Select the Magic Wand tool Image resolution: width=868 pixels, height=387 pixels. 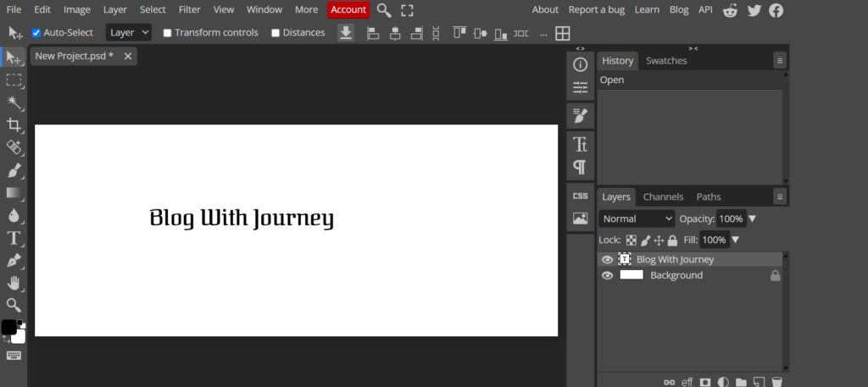14,102
